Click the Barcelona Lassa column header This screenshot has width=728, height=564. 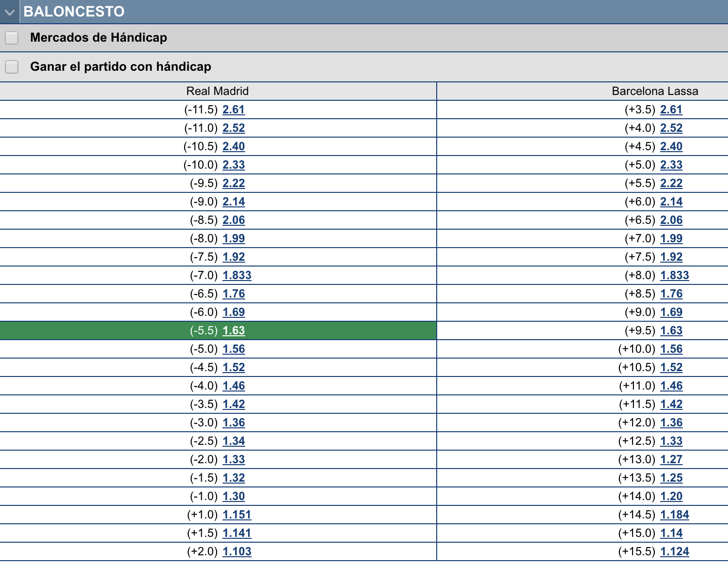click(655, 91)
